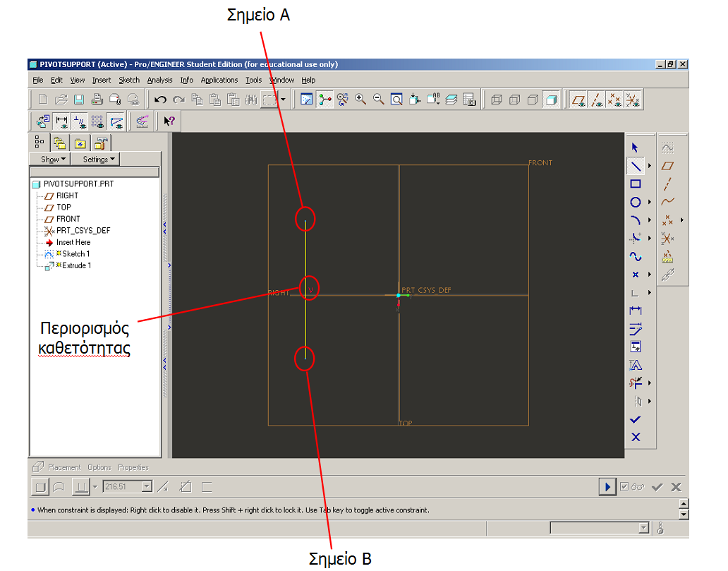The image size is (728, 571).
Task: Expand the Arc tool flyout arrow
Action: coord(650,220)
